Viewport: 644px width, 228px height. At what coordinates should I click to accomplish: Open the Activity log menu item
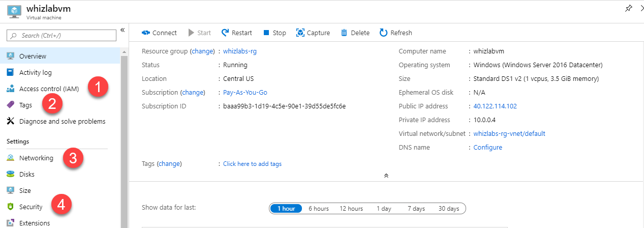tap(60, 72)
